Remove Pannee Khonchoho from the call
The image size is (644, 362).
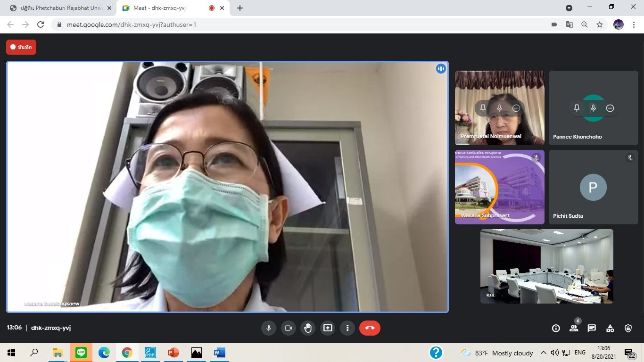[610, 108]
